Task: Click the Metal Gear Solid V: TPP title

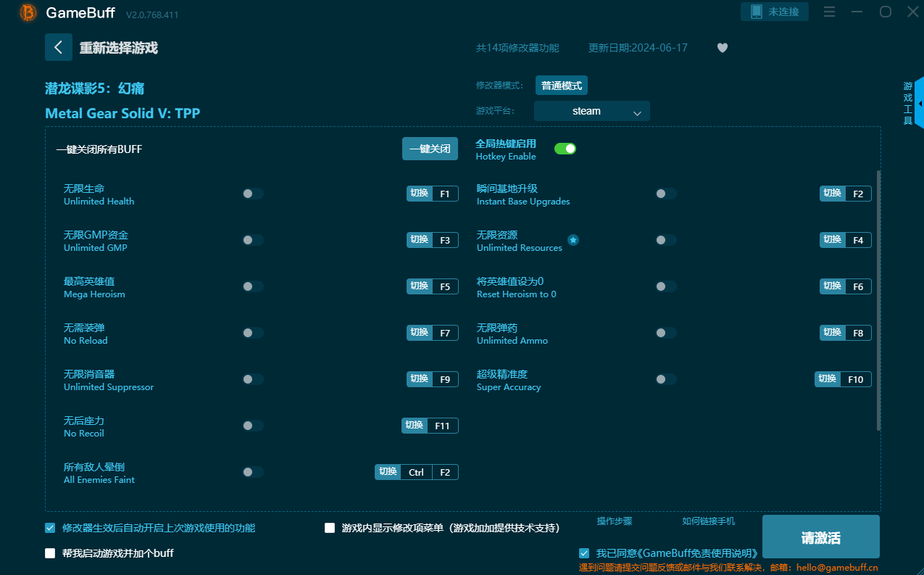Action: 122,113
